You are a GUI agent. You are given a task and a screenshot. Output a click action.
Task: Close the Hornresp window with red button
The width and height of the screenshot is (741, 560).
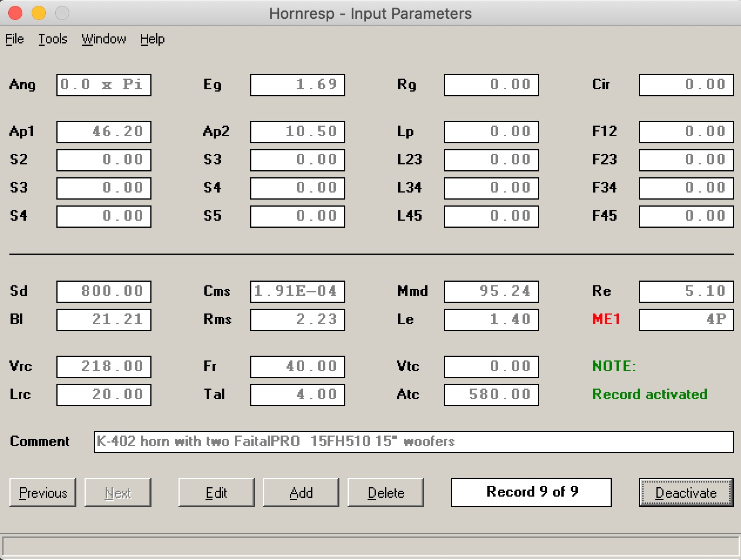click(15, 13)
